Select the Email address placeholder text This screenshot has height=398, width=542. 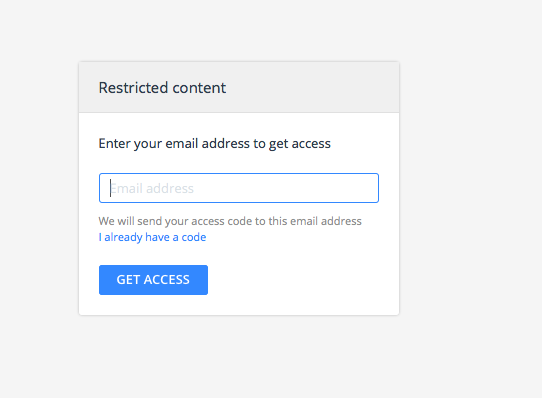click(152, 188)
